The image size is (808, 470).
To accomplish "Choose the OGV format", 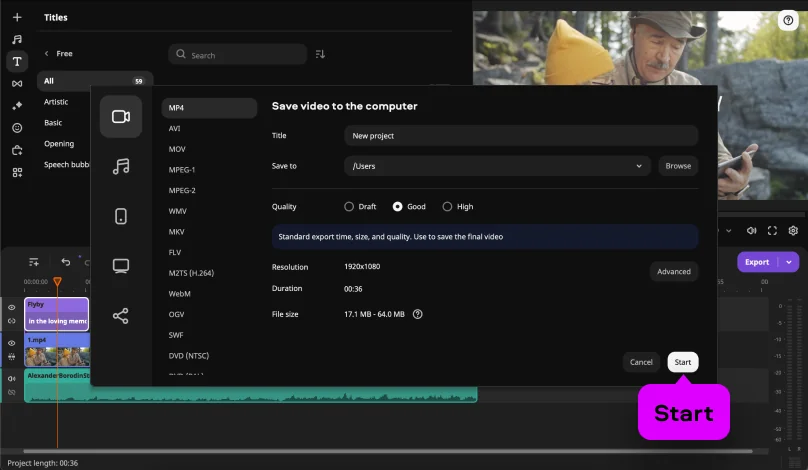I will [x=176, y=314].
